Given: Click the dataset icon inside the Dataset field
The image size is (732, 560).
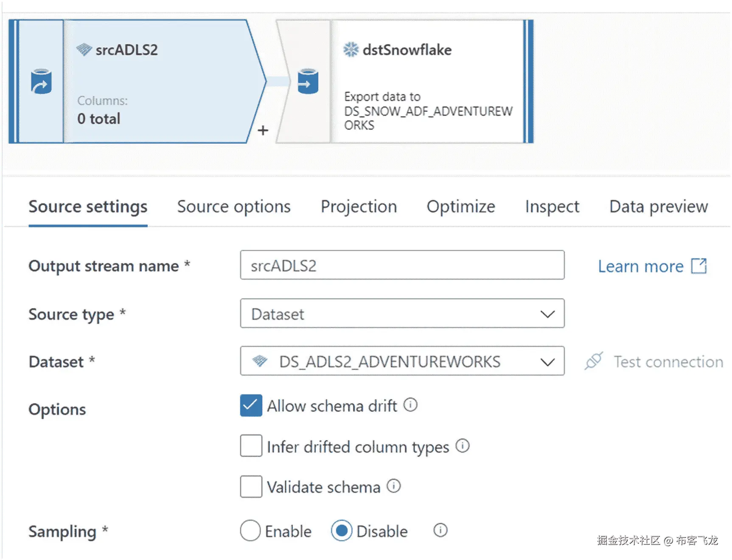Looking at the screenshot, I should coord(260,361).
